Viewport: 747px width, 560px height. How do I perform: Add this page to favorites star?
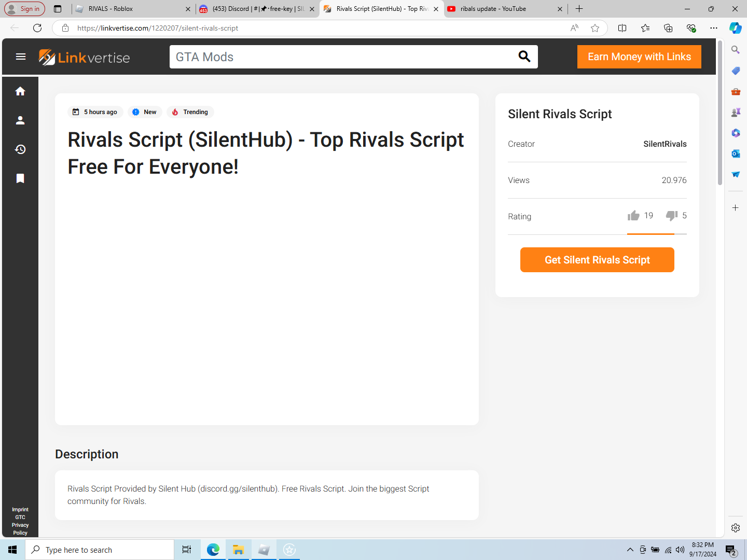[595, 28]
